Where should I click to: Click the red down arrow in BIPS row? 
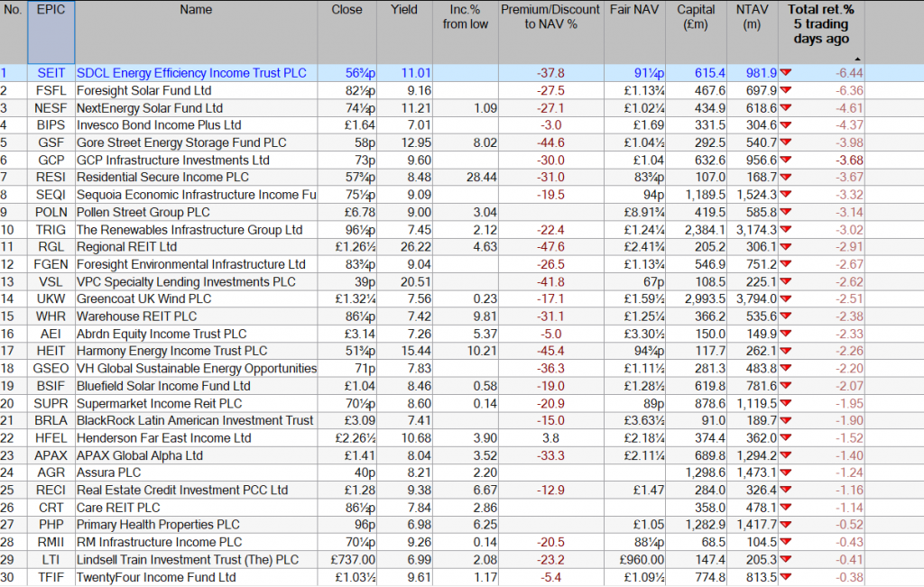click(x=786, y=124)
